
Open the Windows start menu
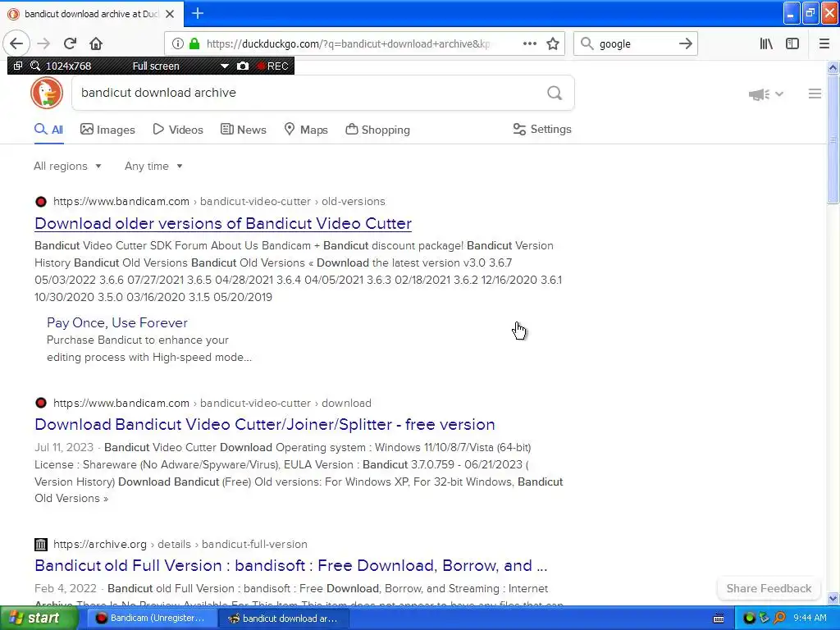[39, 618]
